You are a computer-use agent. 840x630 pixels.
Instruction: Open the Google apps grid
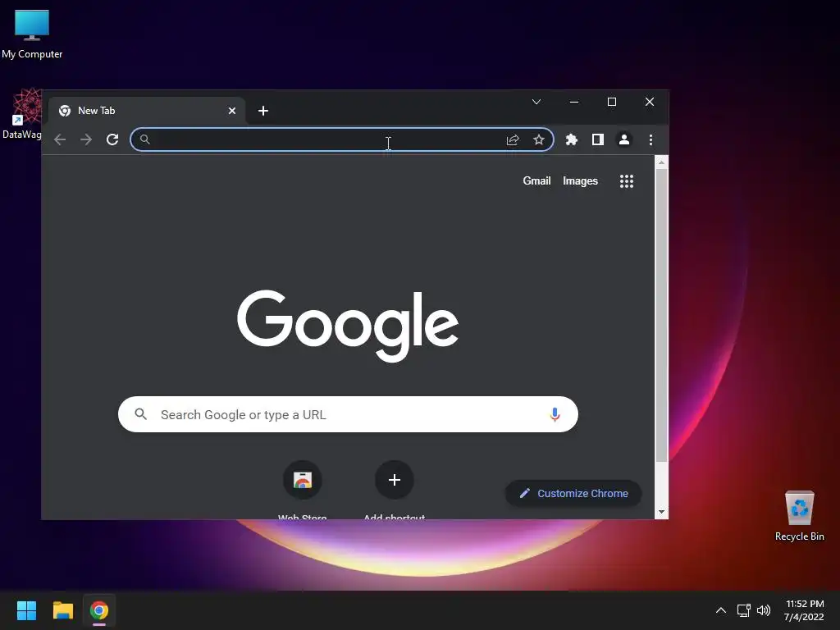(x=627, y=181)
